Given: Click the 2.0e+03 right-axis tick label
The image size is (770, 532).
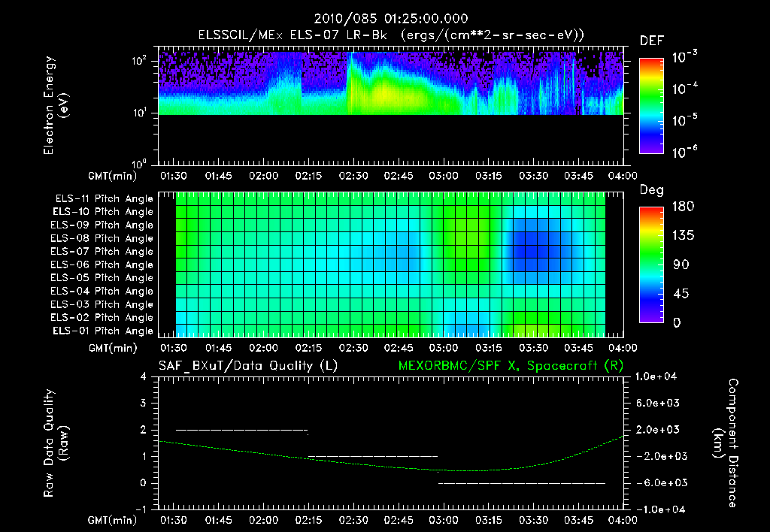Looking at the screenshot, I should pos(657,429).
